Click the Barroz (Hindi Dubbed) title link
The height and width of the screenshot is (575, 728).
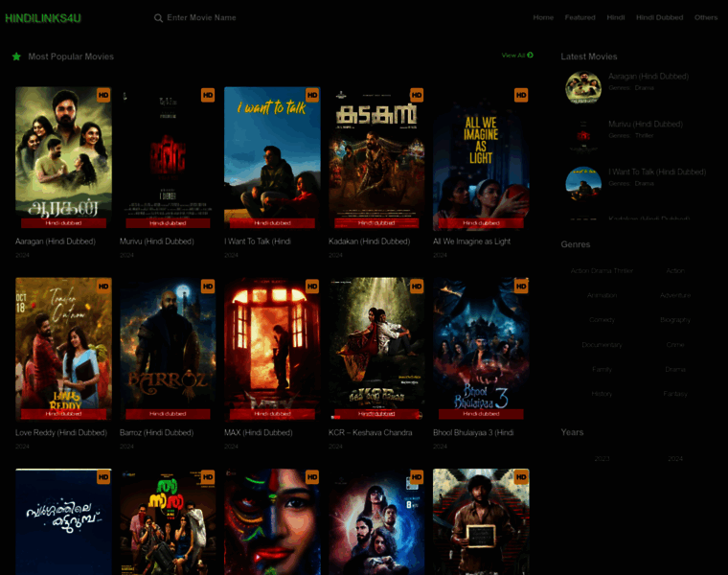click(x=156, y=432)
